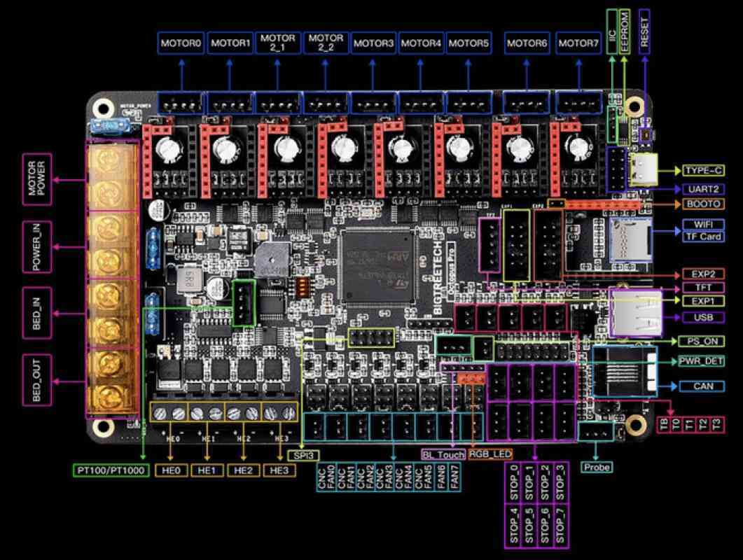
Task: Click the BL_Touch label
Action: tap(443, 454)
